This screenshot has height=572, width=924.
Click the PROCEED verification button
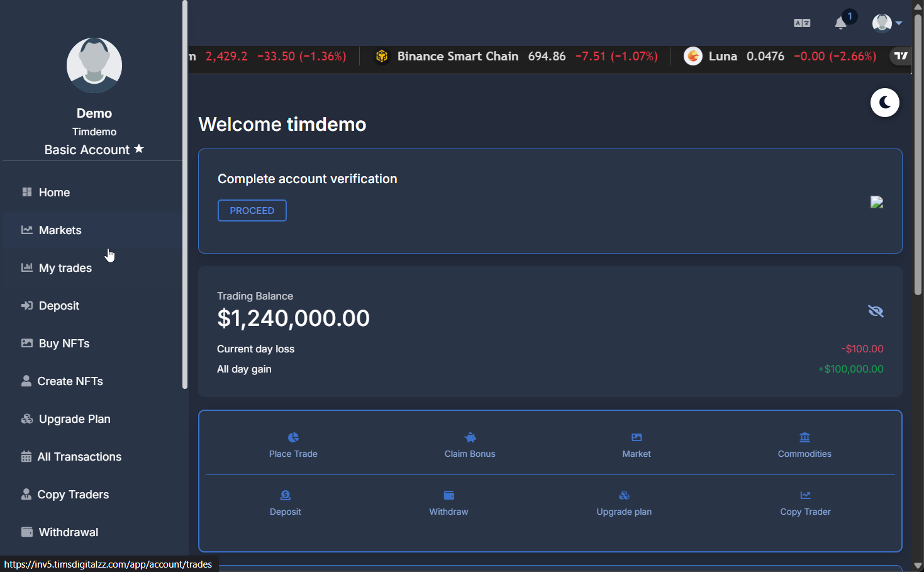pyautogui.click(x=252, y=211)
